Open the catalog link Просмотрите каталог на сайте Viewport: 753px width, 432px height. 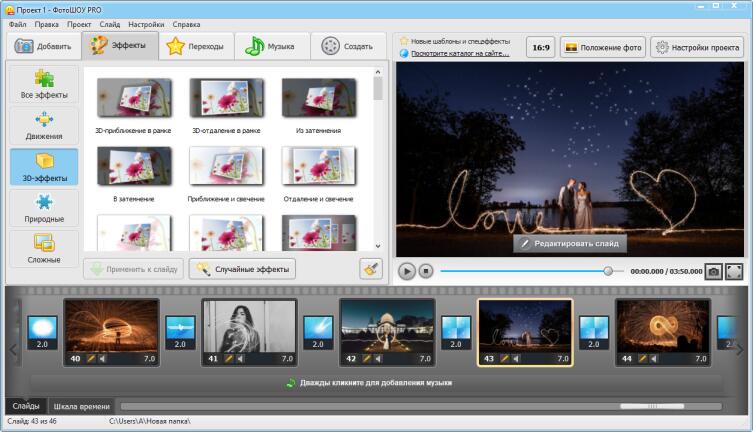460,53
